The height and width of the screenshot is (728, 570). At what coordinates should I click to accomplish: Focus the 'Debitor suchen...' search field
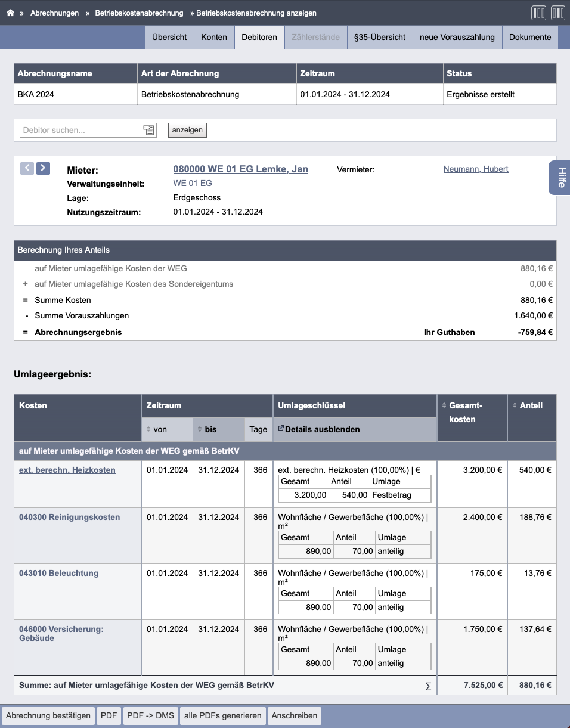81,130
